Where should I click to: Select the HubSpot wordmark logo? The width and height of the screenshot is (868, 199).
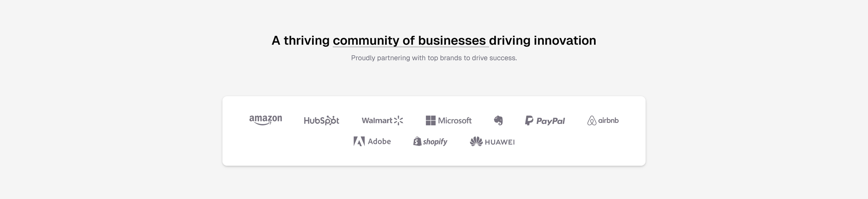click(321, 120)
